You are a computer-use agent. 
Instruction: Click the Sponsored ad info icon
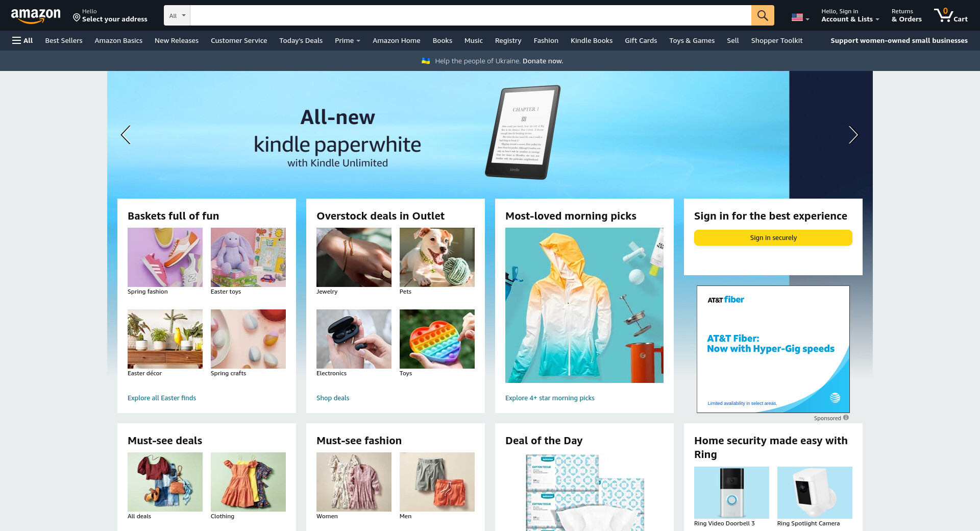coord(846,418)
